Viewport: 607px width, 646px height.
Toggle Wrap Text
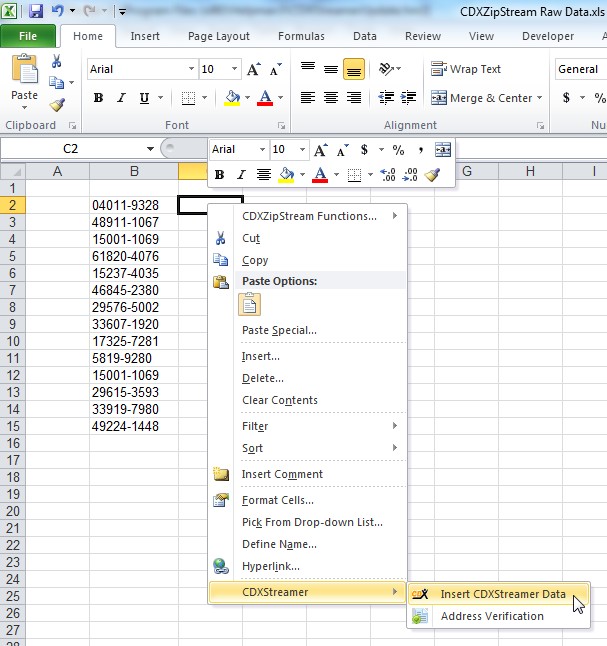(x=466, y=69)
